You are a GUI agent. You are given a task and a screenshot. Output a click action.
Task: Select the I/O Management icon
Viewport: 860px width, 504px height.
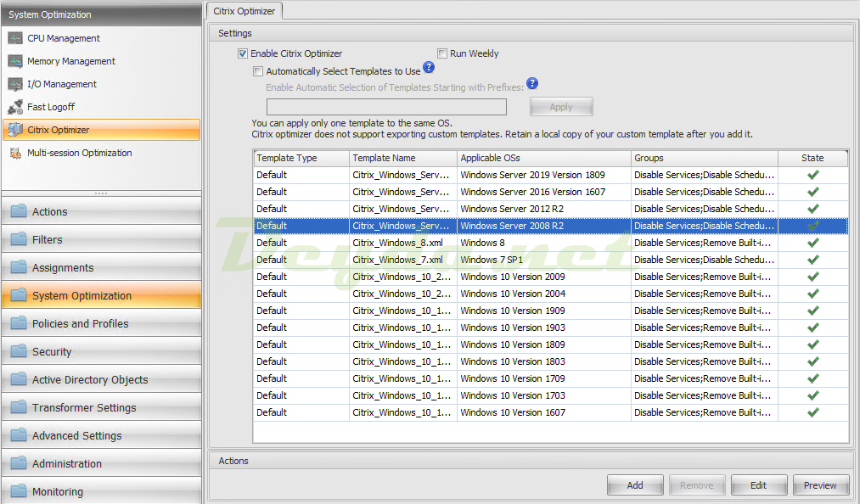point(15,84)
